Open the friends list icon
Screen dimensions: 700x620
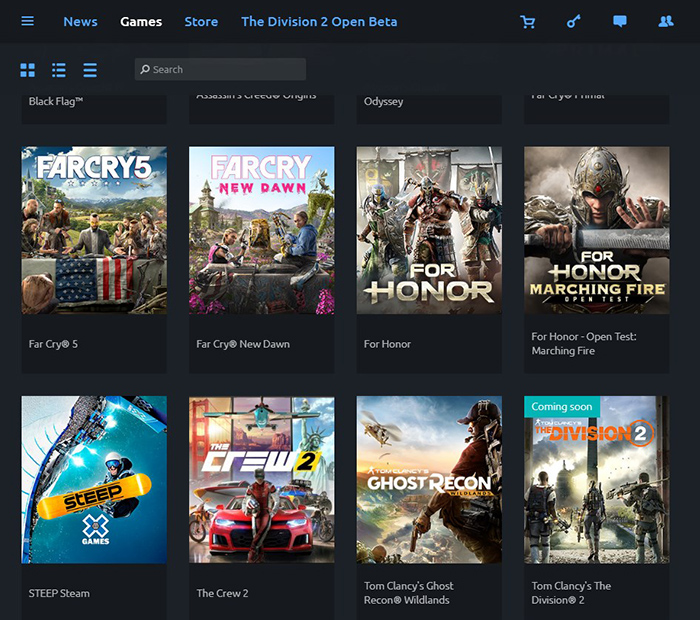[x=666, y=21]
